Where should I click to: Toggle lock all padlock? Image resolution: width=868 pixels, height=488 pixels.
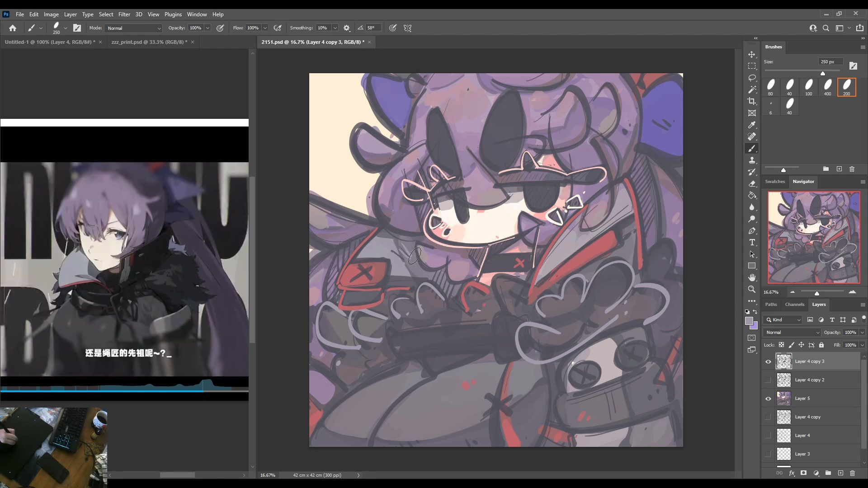point(821,345)
